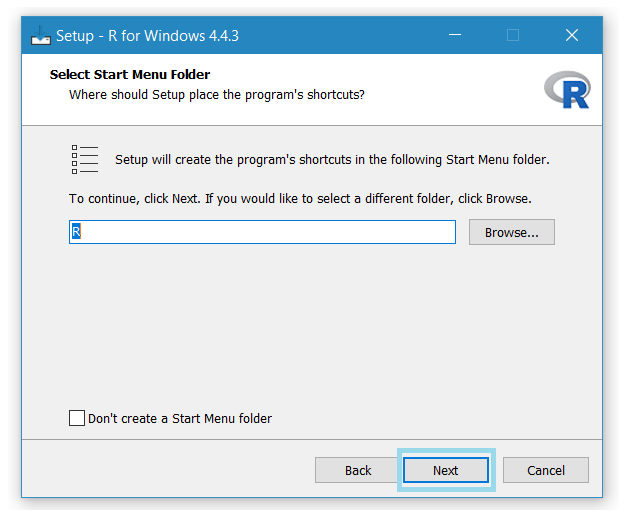
Task: Click the "Select Start Menu Folder" heading
Action: [x=130, y=75]
